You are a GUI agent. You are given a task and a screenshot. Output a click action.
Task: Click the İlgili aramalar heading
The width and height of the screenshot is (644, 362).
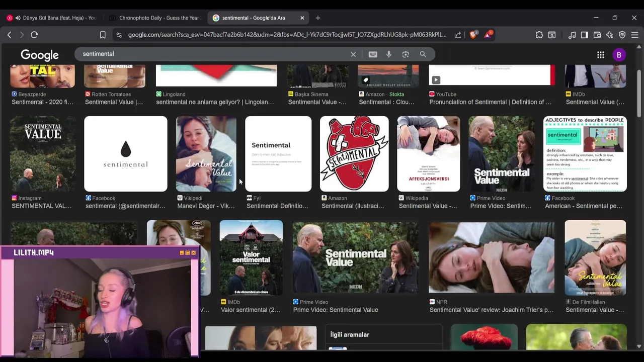tap(350, 334)
